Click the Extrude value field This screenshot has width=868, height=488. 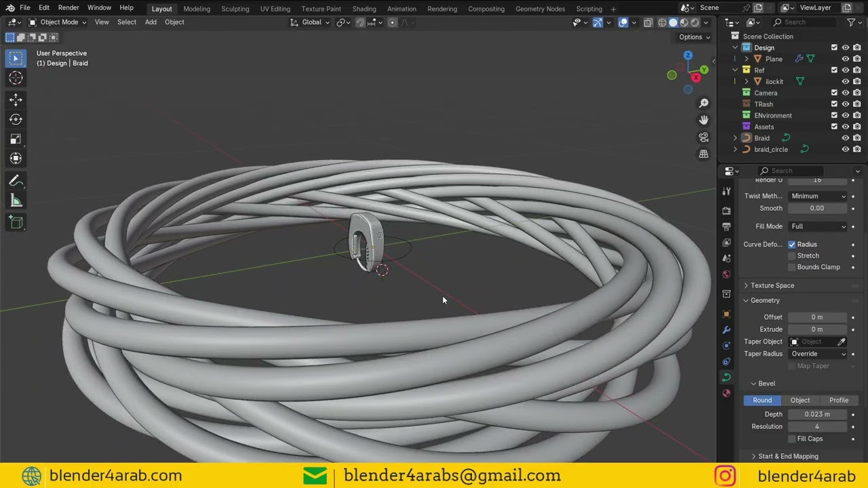tap(817, 329)
